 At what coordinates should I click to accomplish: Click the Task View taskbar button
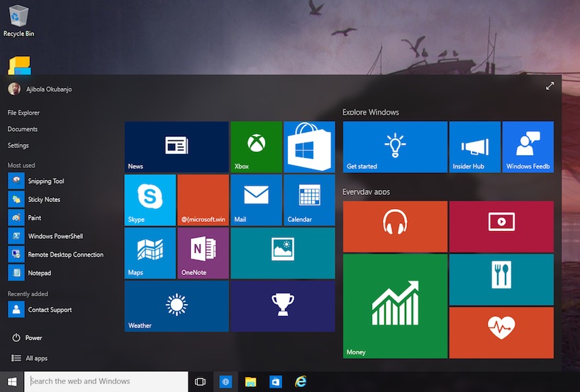200,382
